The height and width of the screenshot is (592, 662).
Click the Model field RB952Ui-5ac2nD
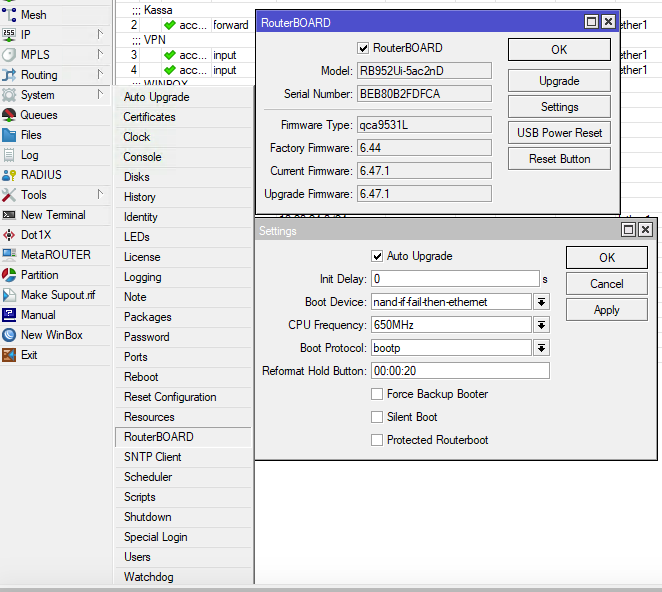point(424,71)
